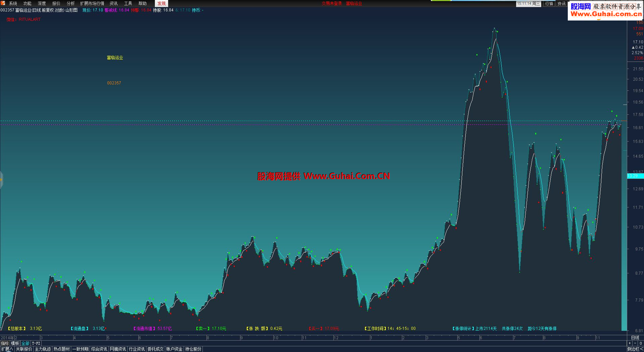Open the 分析 menu
This screenshot has width=644, height=352.
[71, 3]
